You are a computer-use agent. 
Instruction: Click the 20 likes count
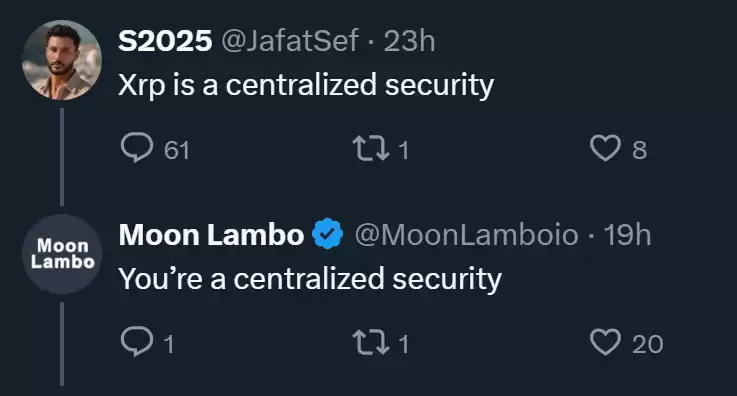coord(647,344)
